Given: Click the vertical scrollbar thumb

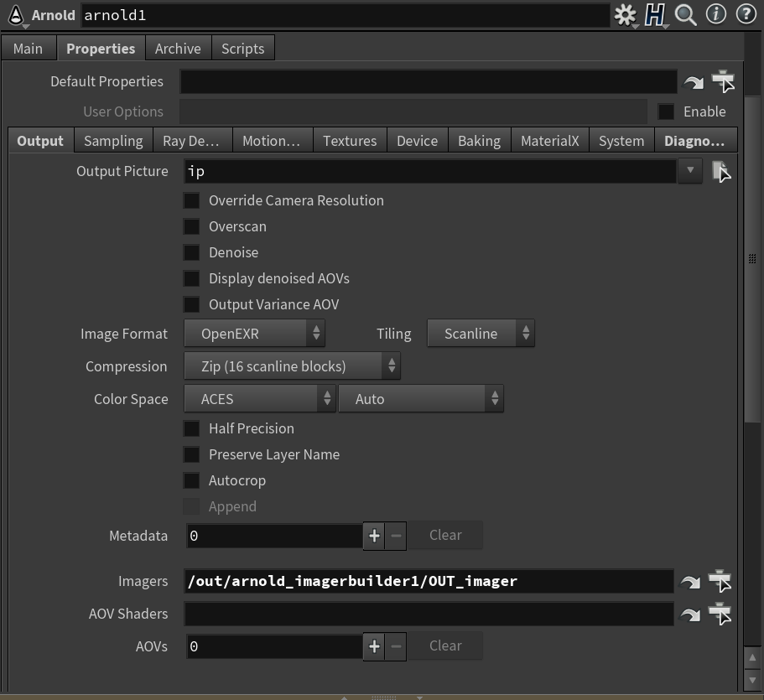Looking at the screenshot, I should coord(752,259).
